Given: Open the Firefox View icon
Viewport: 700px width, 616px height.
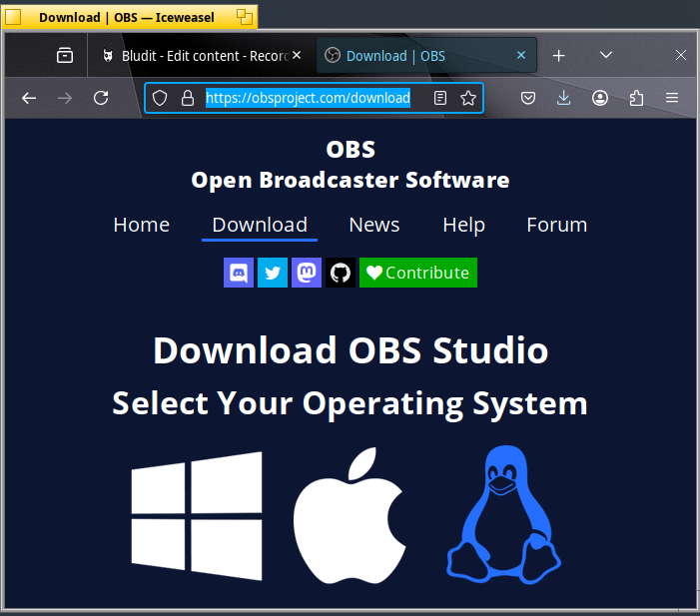Looking at the screenshot, I should pos(65,56).
